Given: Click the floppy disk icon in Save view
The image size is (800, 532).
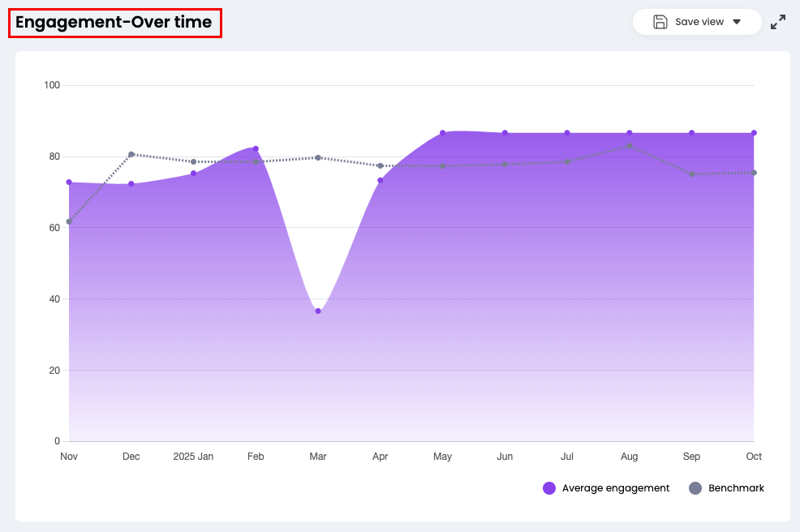Looking at the screenshot, I should pyautogui.click(x=660, y=22).
